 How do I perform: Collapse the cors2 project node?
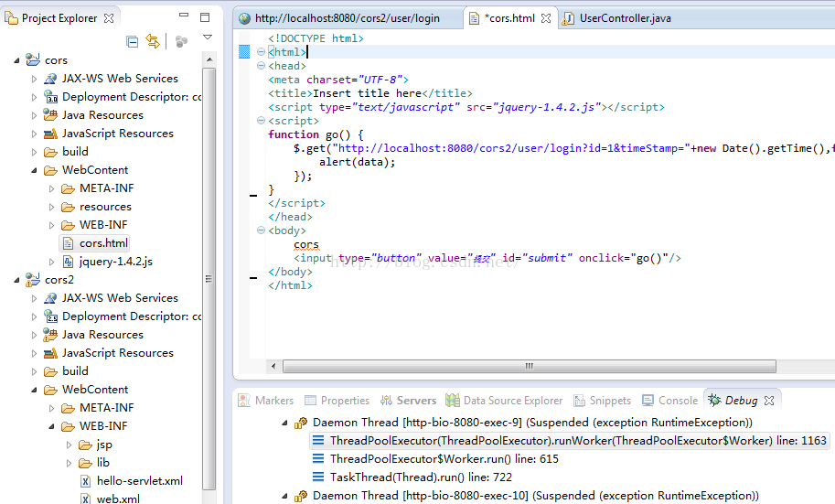click(x=16, y=280)
